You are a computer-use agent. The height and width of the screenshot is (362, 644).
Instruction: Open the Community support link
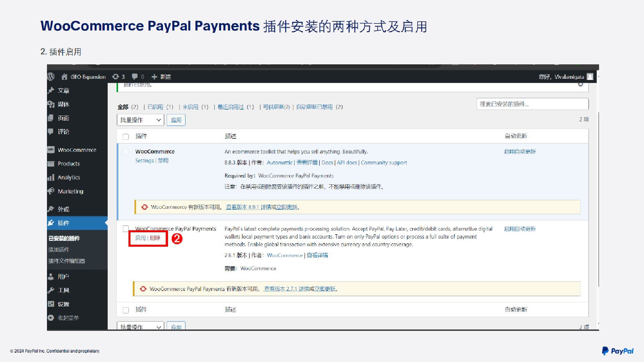point(384,163)
